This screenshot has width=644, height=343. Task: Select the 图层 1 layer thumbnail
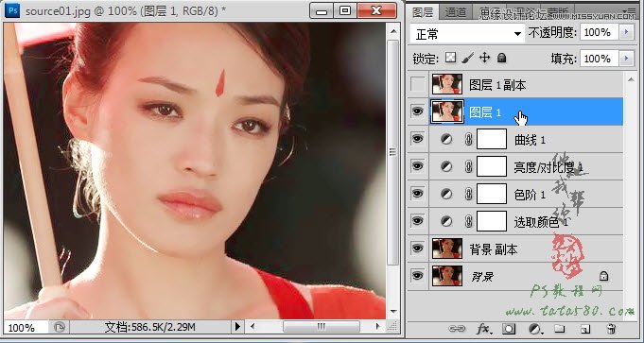tap(447, 111)
